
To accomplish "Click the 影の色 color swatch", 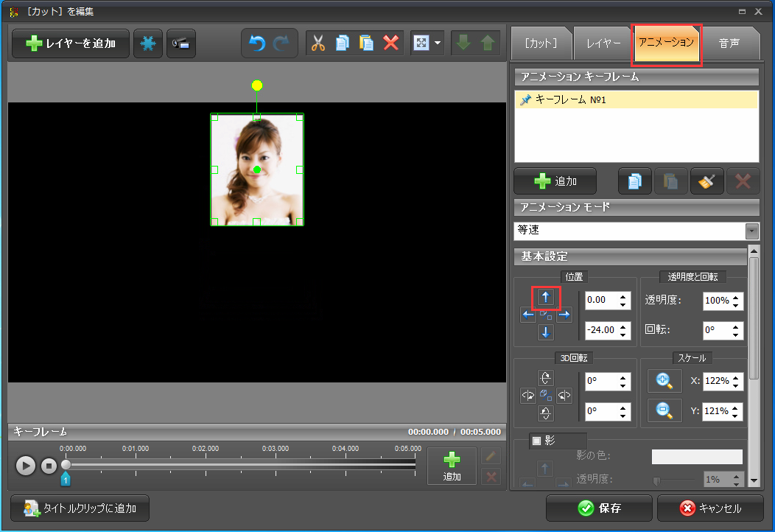I will pyautogui.click(x=696, y=457).
